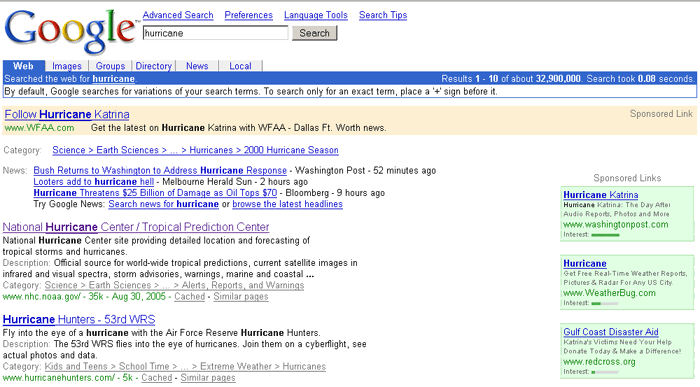Click browse the latest headlines link
This screenshot has width=700, height=387.
click(x=288, y=204)
